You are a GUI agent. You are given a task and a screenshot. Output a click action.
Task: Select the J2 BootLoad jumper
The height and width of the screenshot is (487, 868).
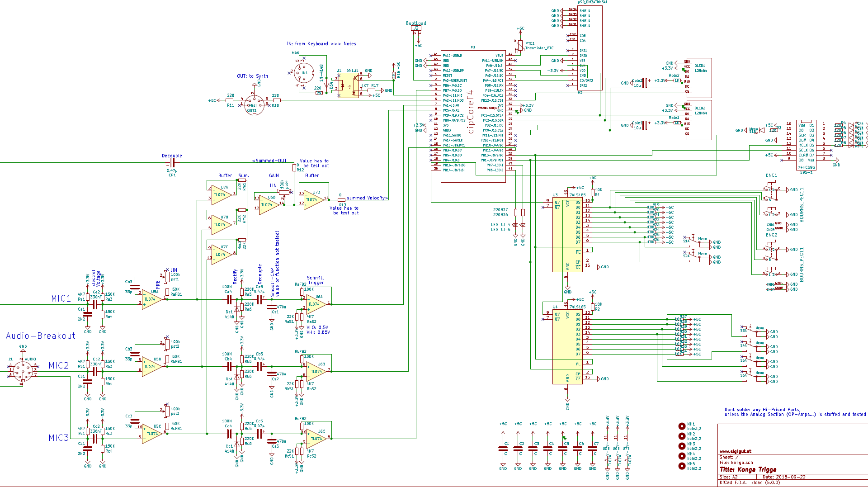pos(416,28)
